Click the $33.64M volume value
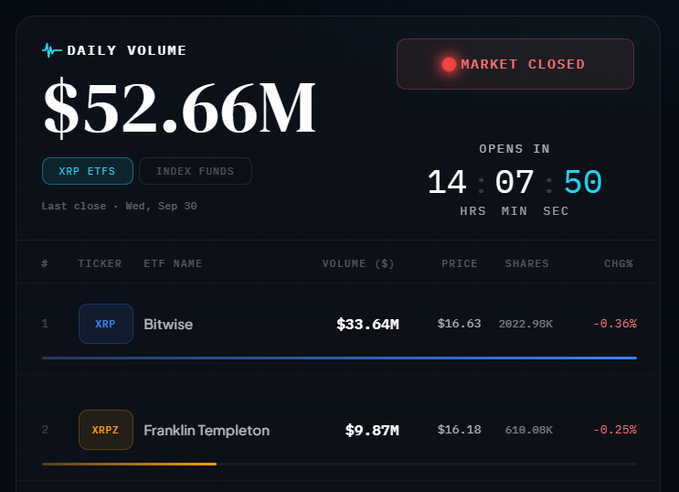 [x=368, y=324]
